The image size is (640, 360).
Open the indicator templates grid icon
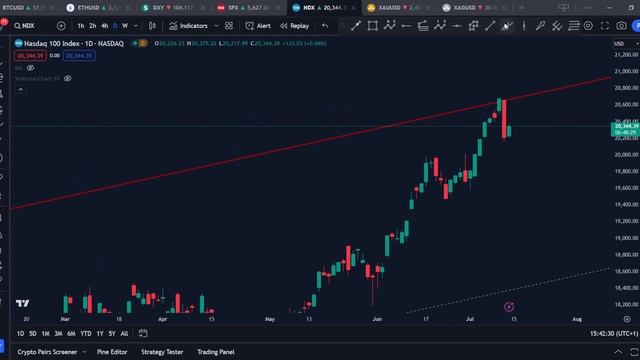(229, 26)
